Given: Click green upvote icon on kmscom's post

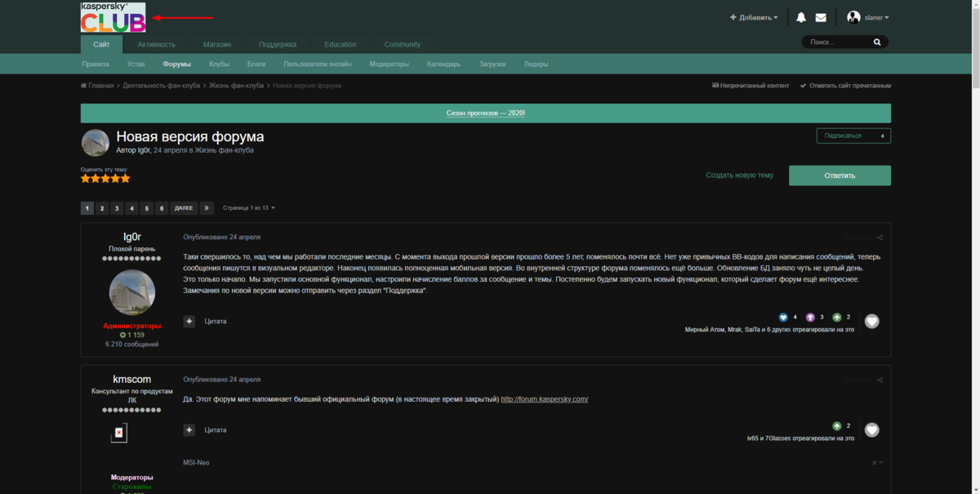Looking at the screenshot, I should pyautogui.click(x=837, y=426).
